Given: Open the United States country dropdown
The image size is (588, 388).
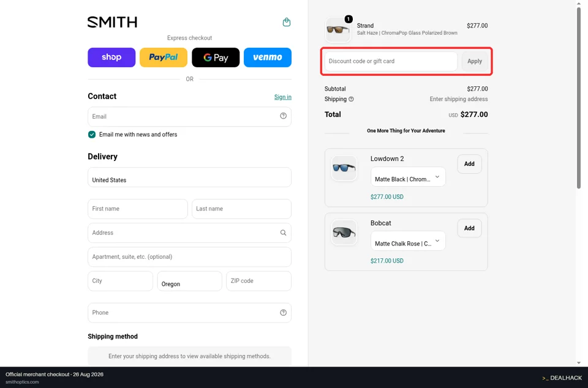Looking at the screenshot, I should pos(189,177).
